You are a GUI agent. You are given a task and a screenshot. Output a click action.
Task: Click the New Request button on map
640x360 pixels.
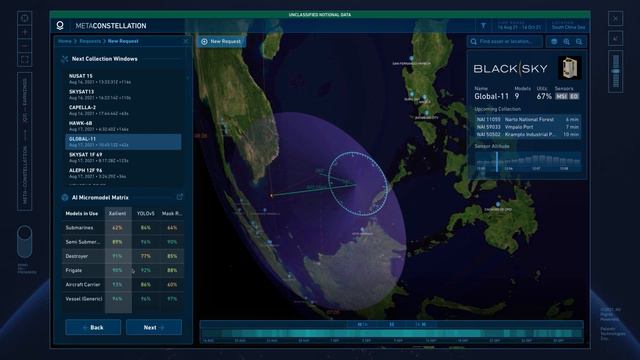click(221, 41)
